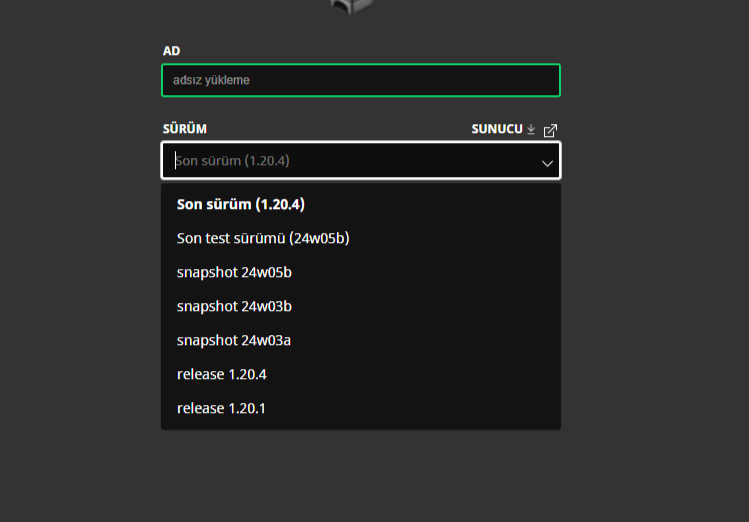
Task: Select Son sürüm (1.20.4) option
Action: [241, 204]
